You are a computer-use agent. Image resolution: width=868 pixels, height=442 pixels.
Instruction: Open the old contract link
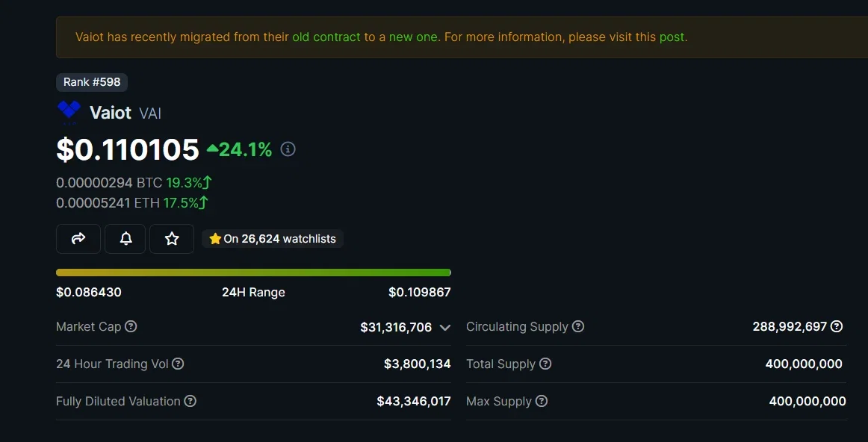[x=326, y=37]
